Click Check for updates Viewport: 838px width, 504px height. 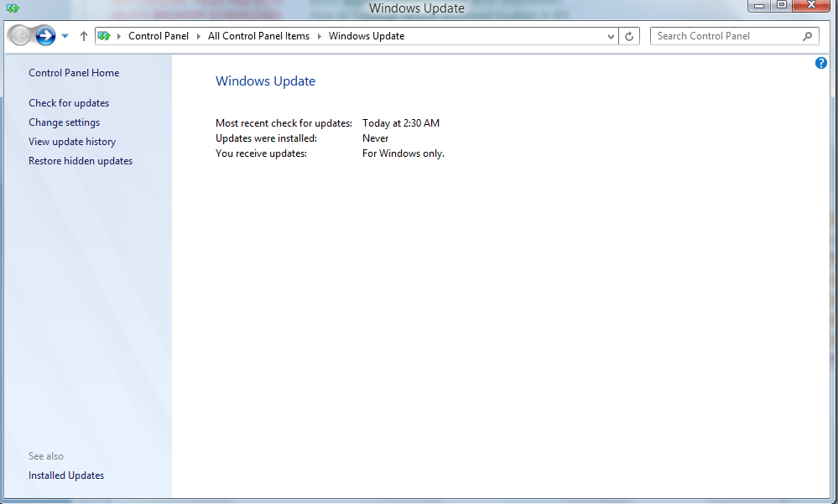tap(69, 102)
